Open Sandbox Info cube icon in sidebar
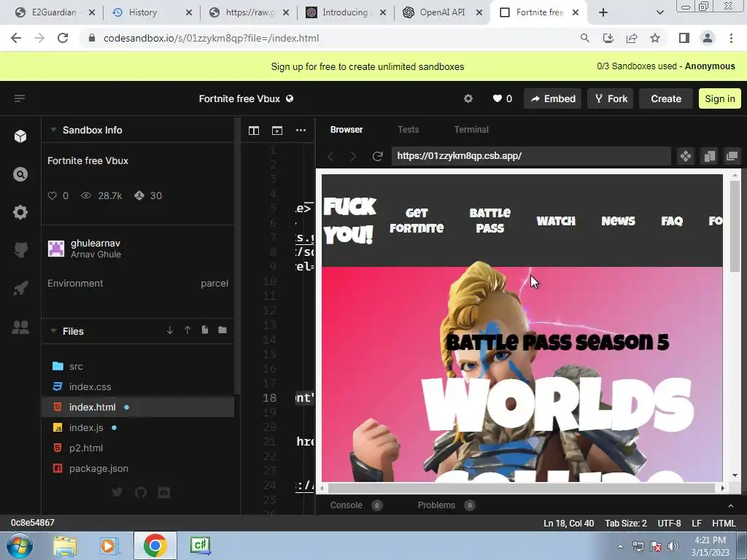747x560 pixels. [20, 136]
